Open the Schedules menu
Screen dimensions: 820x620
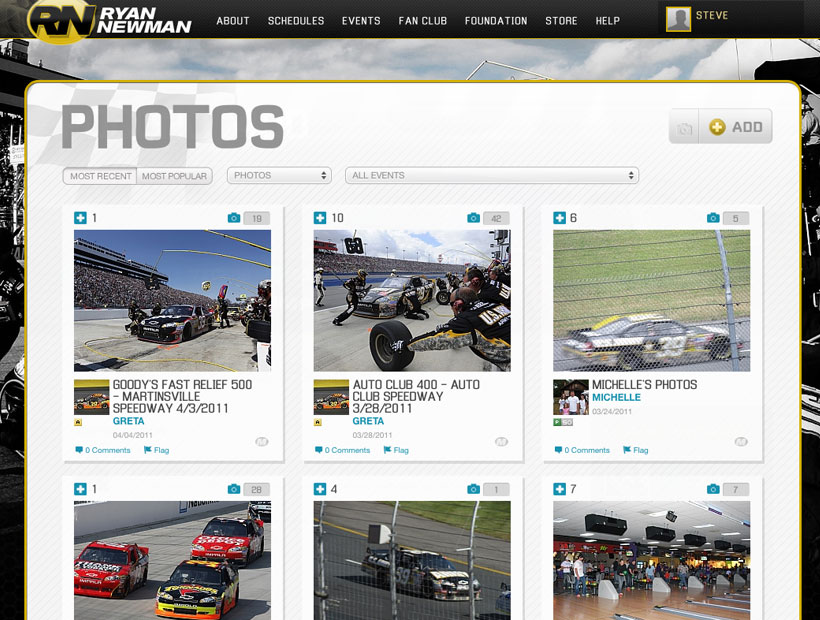coord(296,21)
